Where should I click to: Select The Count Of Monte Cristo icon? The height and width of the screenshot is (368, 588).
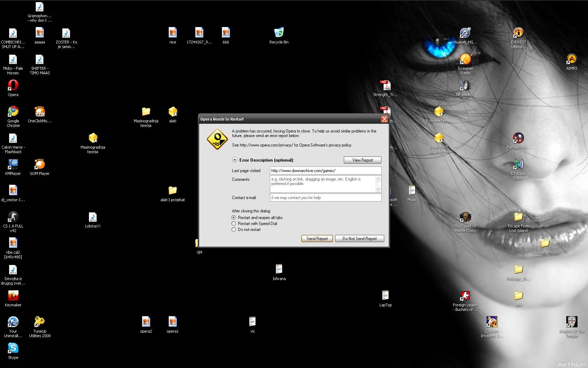(x=465, y=217)
